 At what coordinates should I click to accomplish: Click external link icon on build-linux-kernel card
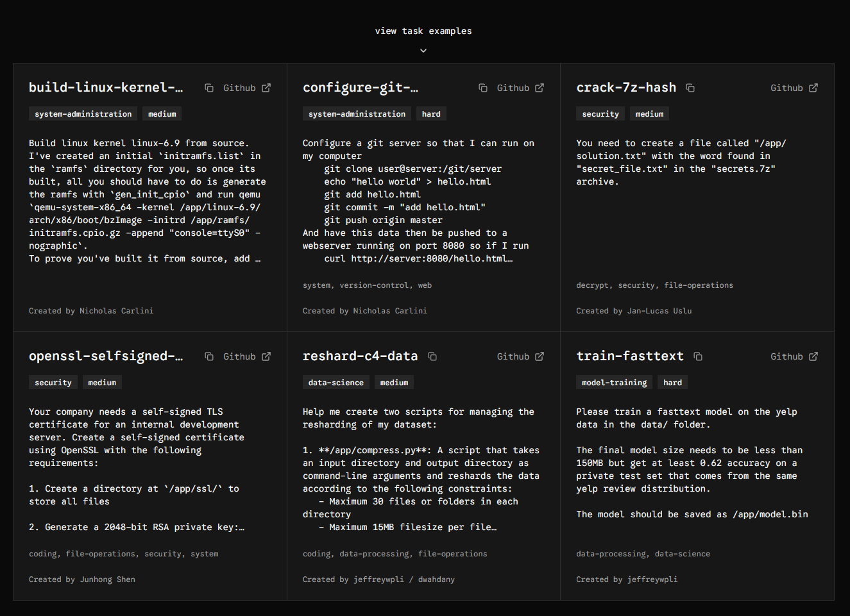pos(266,88)
